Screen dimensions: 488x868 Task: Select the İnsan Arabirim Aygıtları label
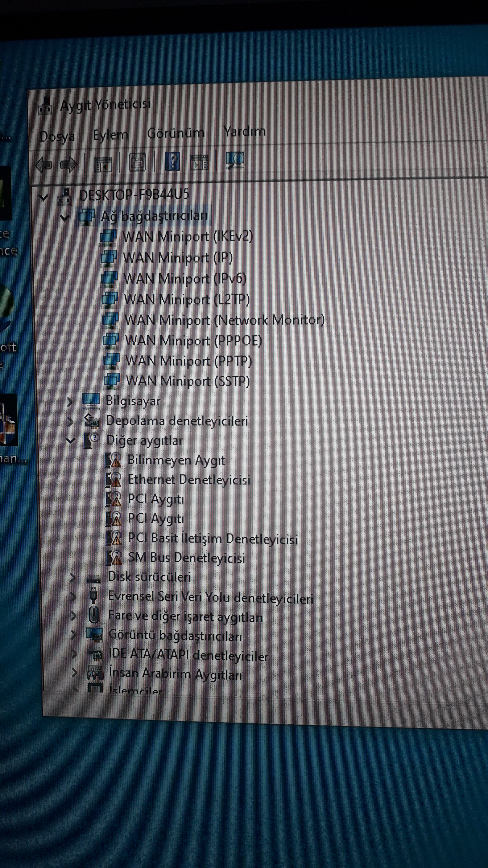coord(175,674)
